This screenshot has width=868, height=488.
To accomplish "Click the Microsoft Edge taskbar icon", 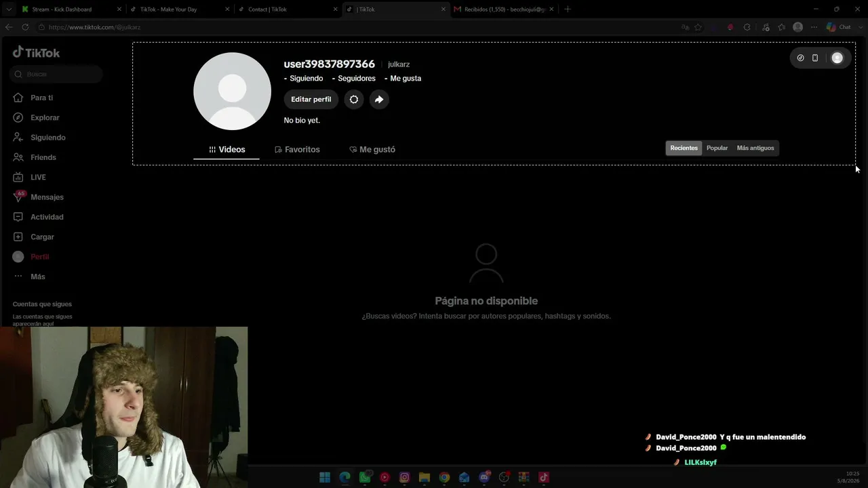I will (344, 477).
